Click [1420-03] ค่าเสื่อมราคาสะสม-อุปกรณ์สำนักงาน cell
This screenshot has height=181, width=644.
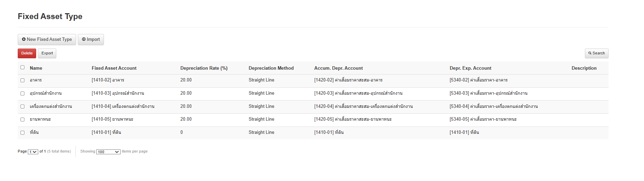[x=358, y=93]
